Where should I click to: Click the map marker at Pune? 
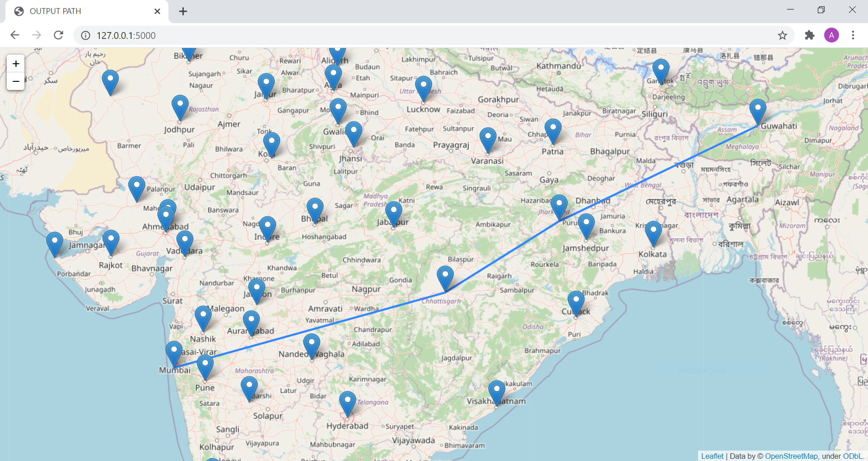click(x=205, y=368)
